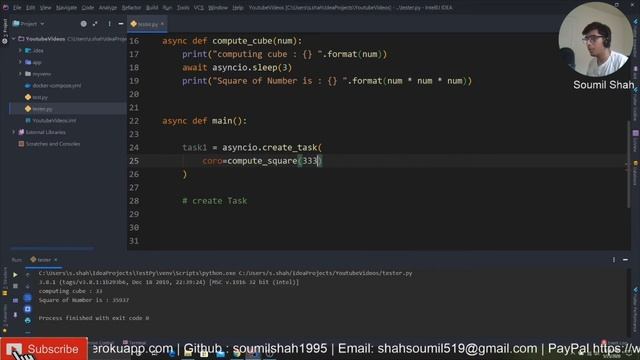Click the Favorites star side icon
Image resolution: width=640 pixels, height=360 pixels.
[5, 331]
